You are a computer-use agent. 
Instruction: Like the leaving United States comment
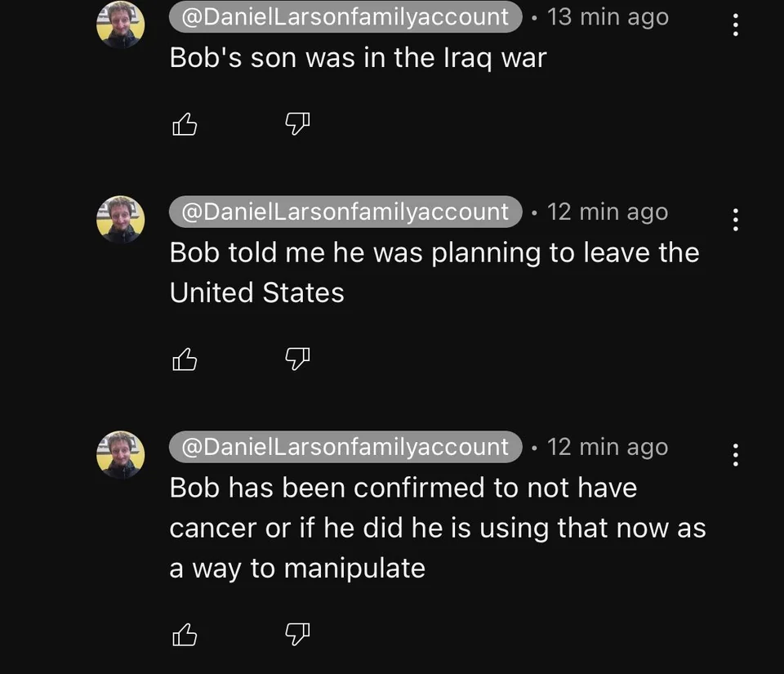(x=185, y=359)
